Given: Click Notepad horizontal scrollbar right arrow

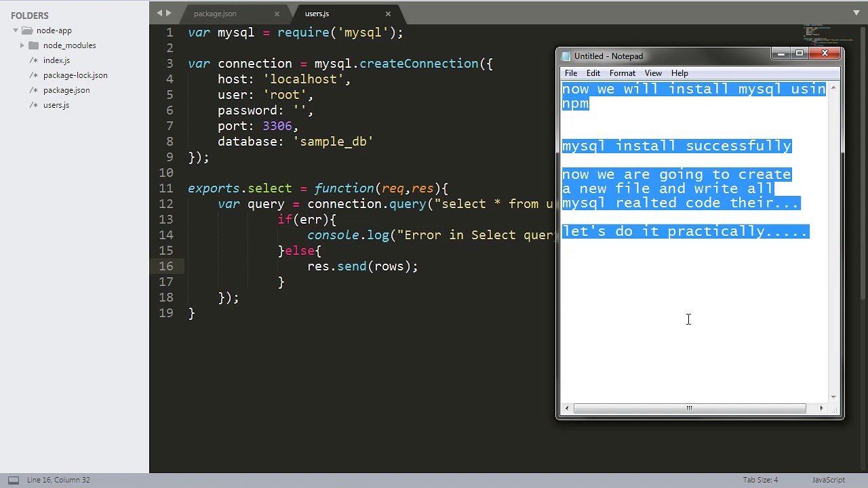Looking at the screenshot, I should click(821, 408).
